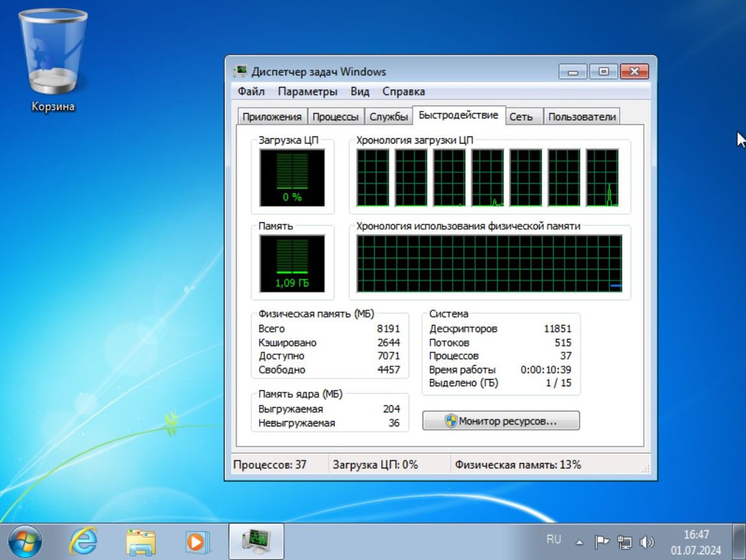
Task: Open the Файл menu
Action: 251,91
